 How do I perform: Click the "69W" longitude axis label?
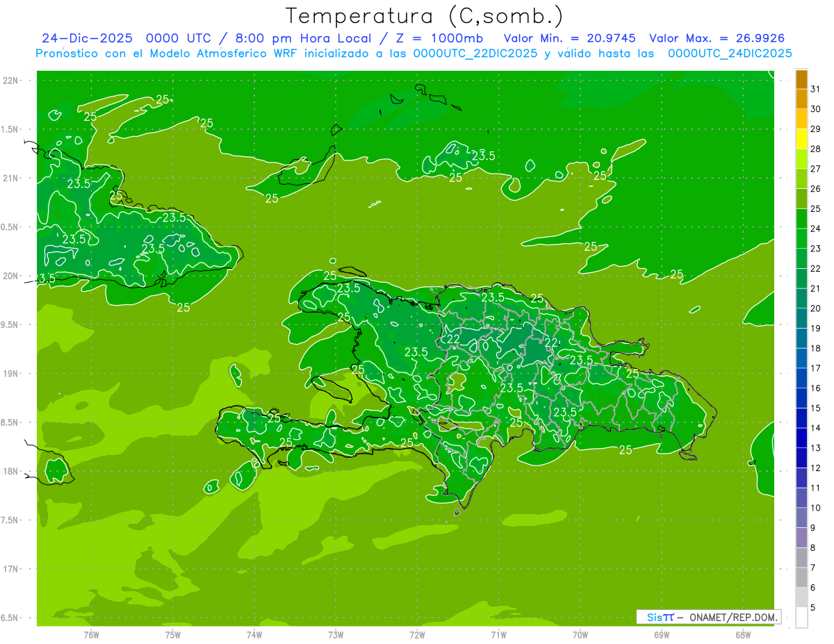[662, 635]
